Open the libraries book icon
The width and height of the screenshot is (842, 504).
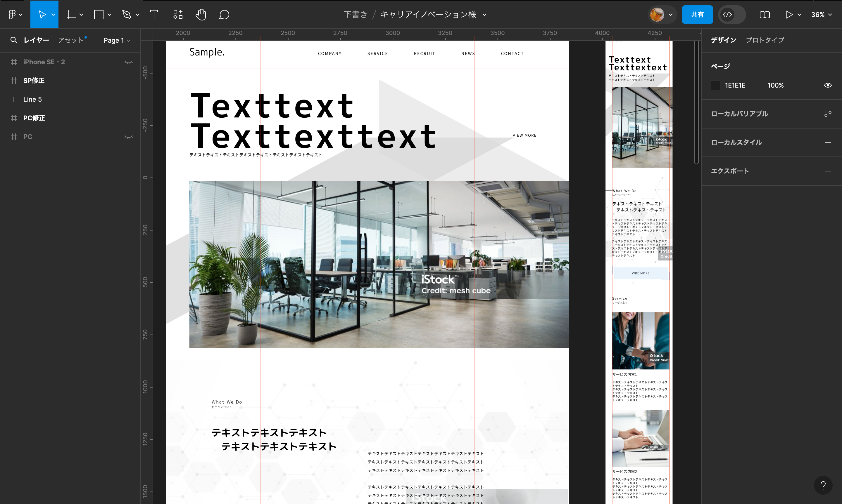click(x=765, y=15)
